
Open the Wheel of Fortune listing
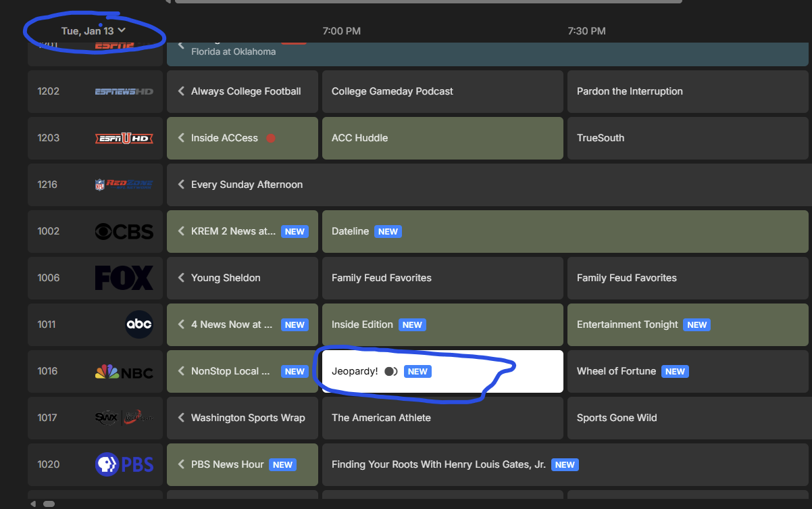coord(688,371)
